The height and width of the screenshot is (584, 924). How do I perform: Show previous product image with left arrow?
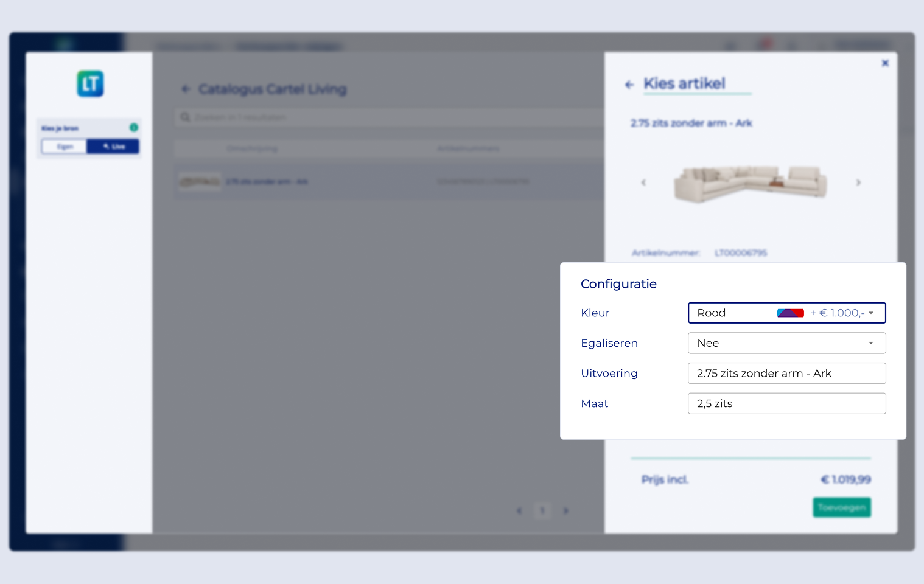643,182
